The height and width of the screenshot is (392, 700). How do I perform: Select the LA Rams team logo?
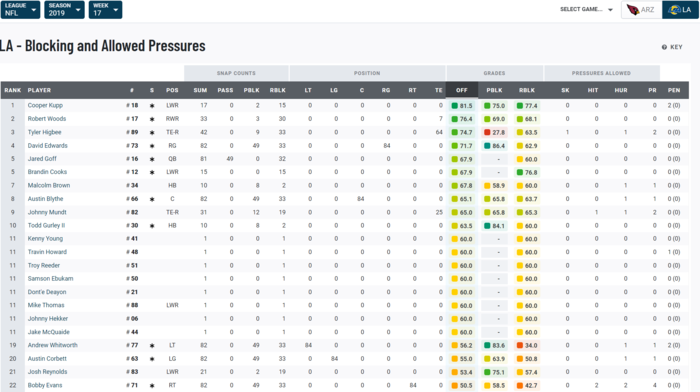point(675,9)
